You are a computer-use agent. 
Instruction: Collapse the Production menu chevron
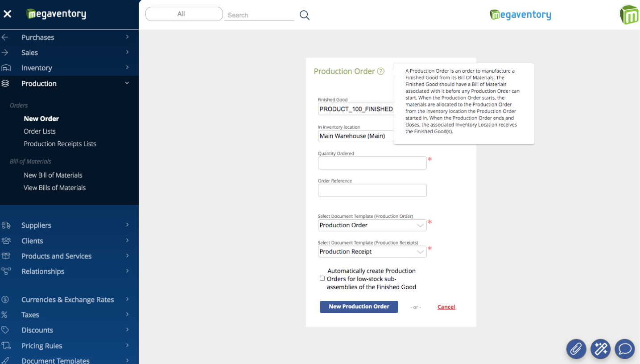coord(127,83)
